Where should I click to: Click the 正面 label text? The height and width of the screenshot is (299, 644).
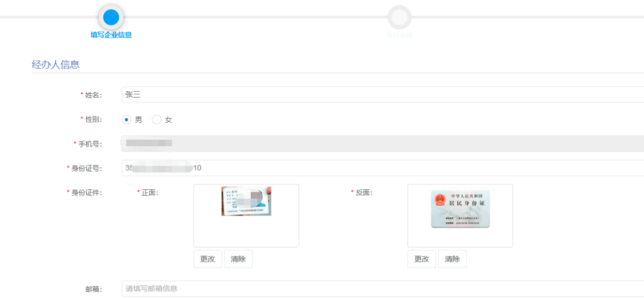[150, 193]
